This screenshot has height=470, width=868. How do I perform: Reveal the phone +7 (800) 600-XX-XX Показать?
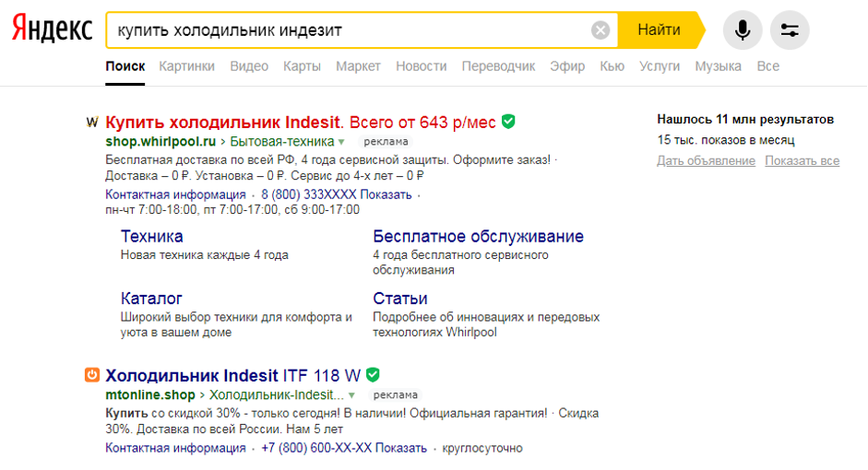coord(344,448)
